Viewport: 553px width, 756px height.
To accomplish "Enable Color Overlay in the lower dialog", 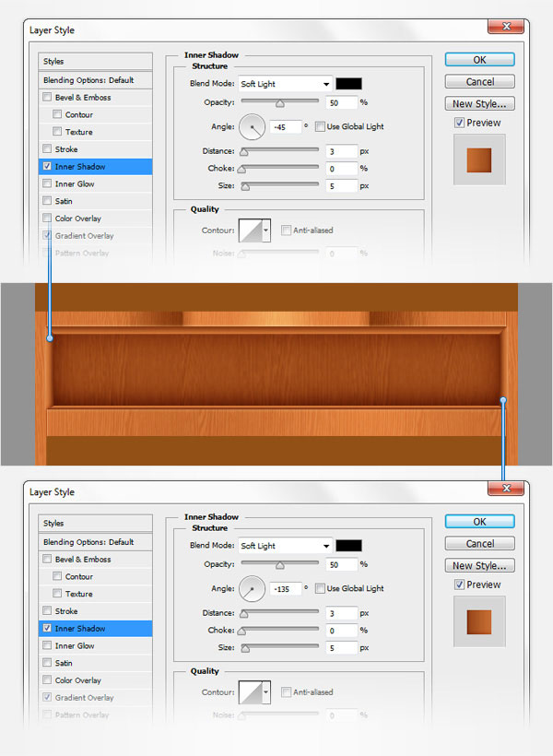I will pyautogui.click(x=47, y=679).
